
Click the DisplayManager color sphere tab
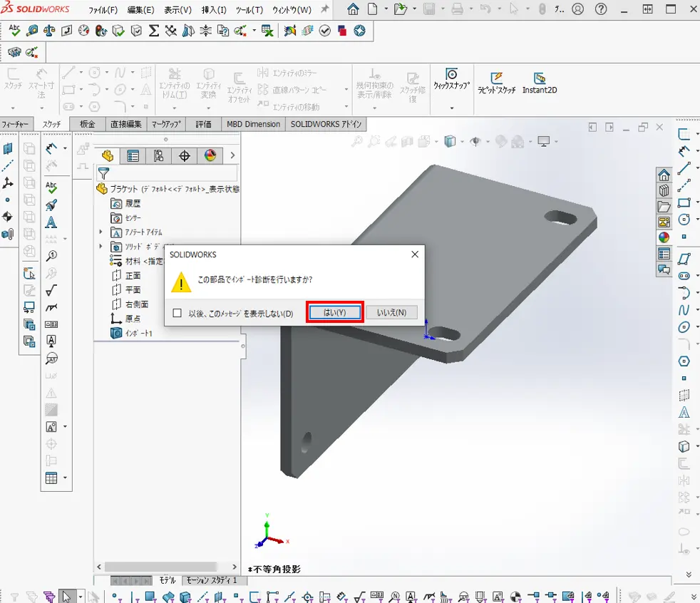pos(210,156)
